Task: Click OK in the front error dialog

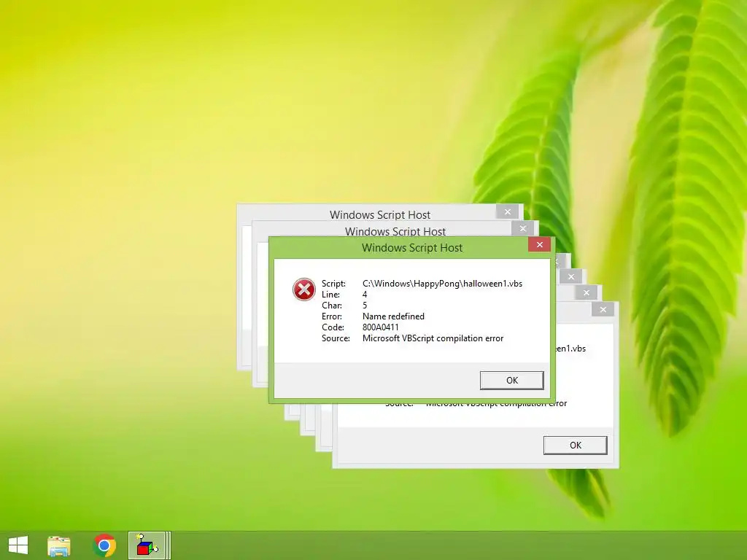Action: [x=511, y=380]
